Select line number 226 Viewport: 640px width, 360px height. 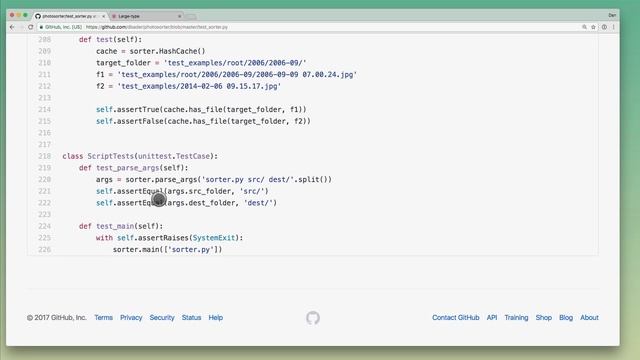click(x=44, y=249)
